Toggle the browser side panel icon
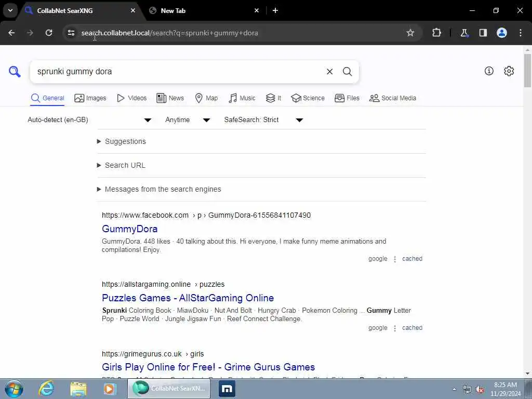 (483, 33)
